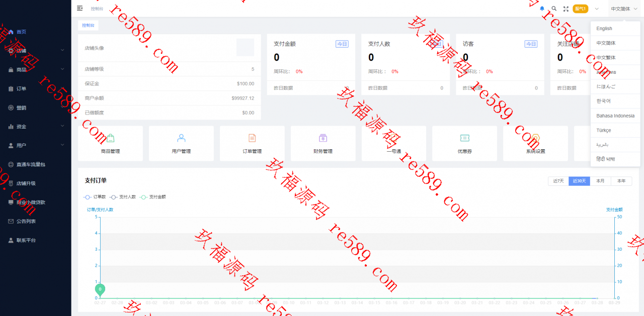Click the 店铺等级 row label
This screenshot has width=644, height=316.
coord(95,69)
